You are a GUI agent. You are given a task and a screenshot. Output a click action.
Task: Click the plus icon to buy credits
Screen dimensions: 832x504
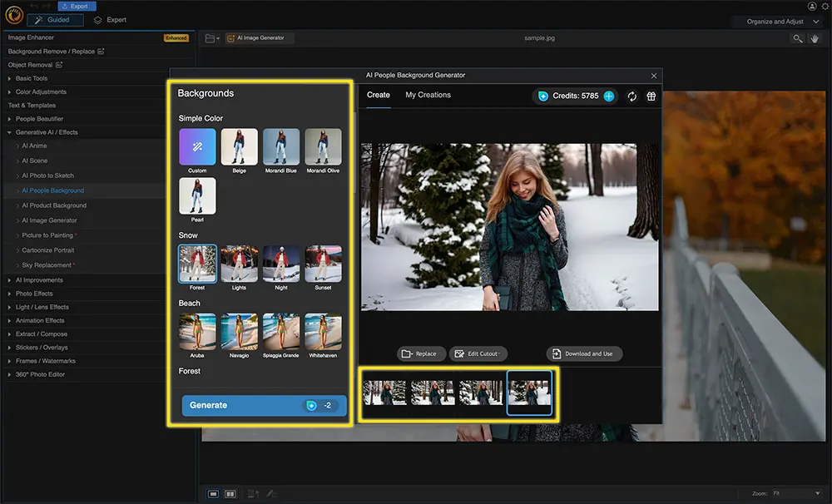pyautogui.click(x=608, y=96)
